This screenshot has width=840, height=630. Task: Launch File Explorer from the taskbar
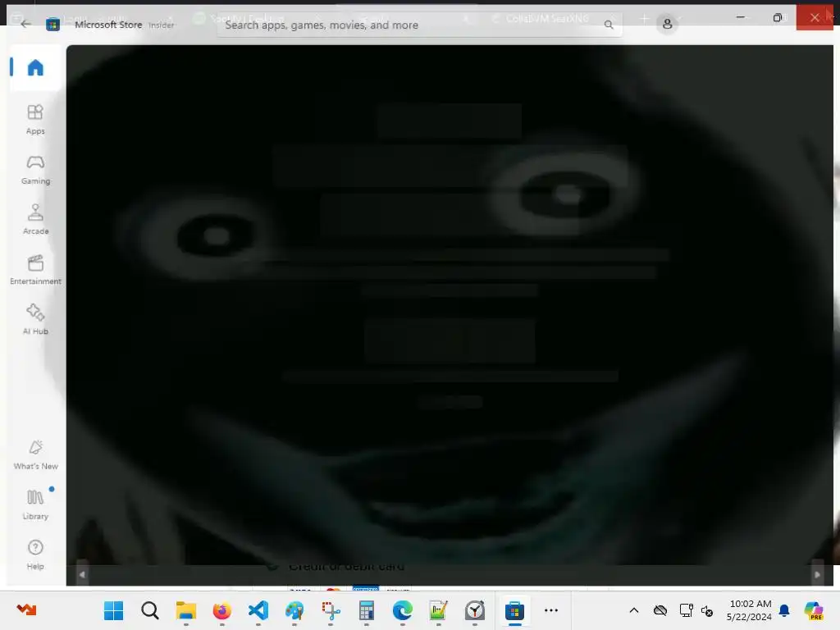click(x=186, y=610)
